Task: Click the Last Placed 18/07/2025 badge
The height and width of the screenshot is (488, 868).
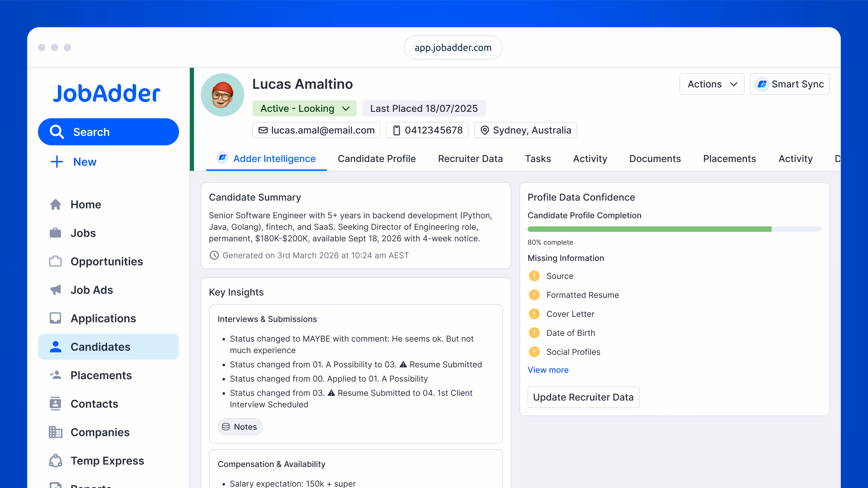Action: pos(424,109)
